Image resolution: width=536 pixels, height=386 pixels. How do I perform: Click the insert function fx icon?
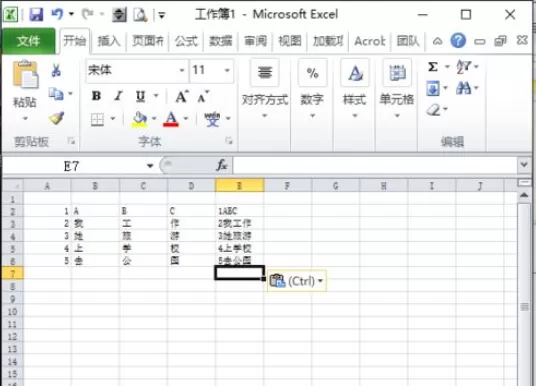[222, 165]
